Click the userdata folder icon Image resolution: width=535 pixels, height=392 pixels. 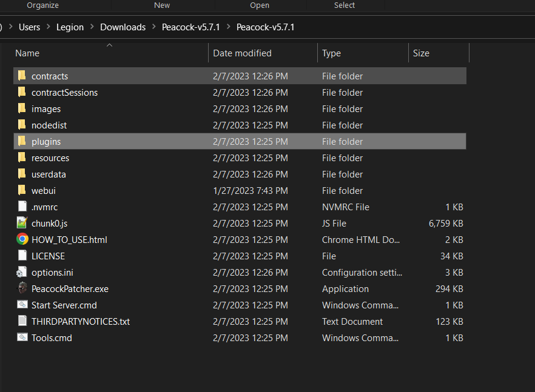[22, 174]
